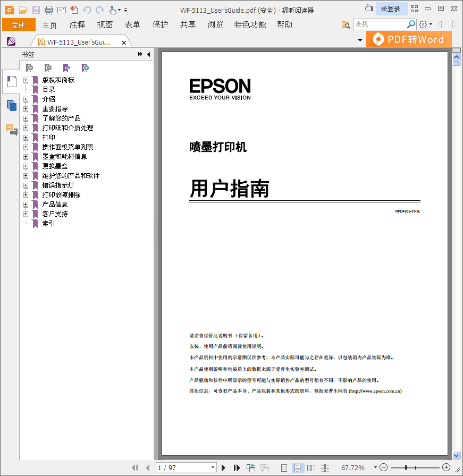Expand the 打印故障排除 bookmark node
This screenshot has height=476, width=463.
26,195
